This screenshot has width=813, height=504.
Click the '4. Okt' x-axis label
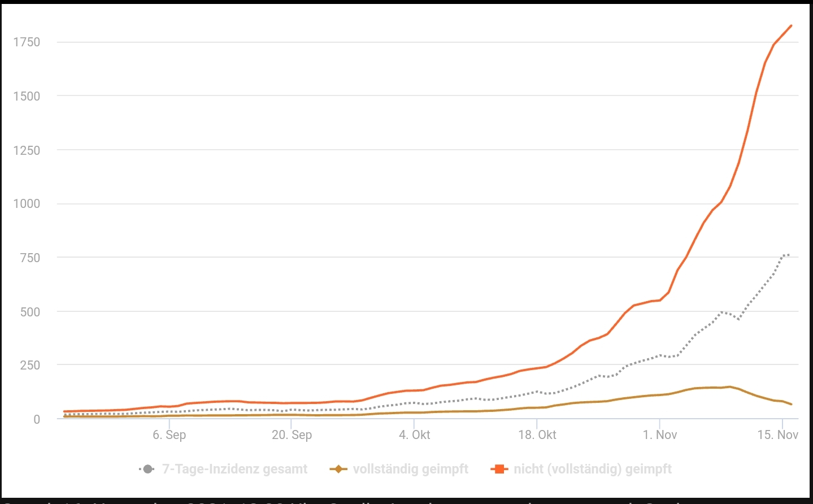[414, 435]
